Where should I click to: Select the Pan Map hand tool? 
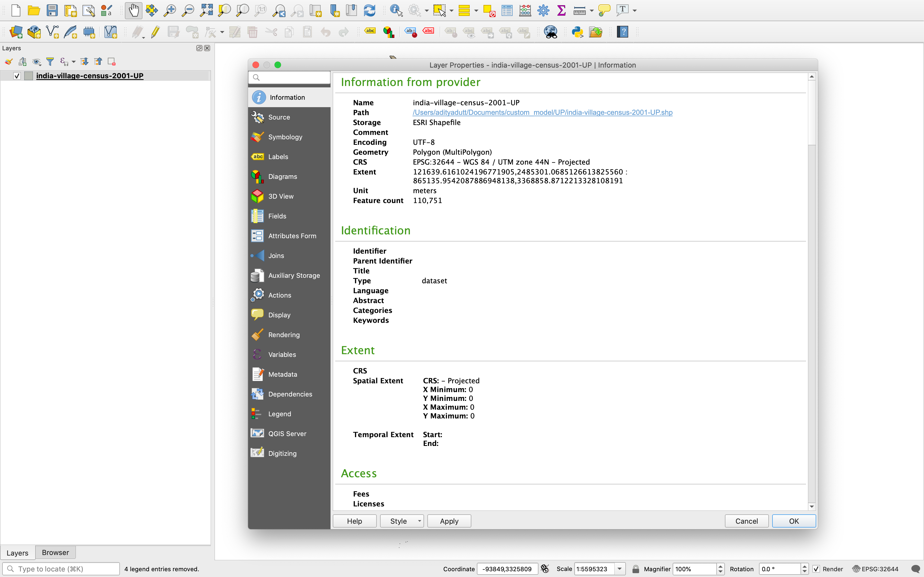pyautogui.click(x=134, y=10)
